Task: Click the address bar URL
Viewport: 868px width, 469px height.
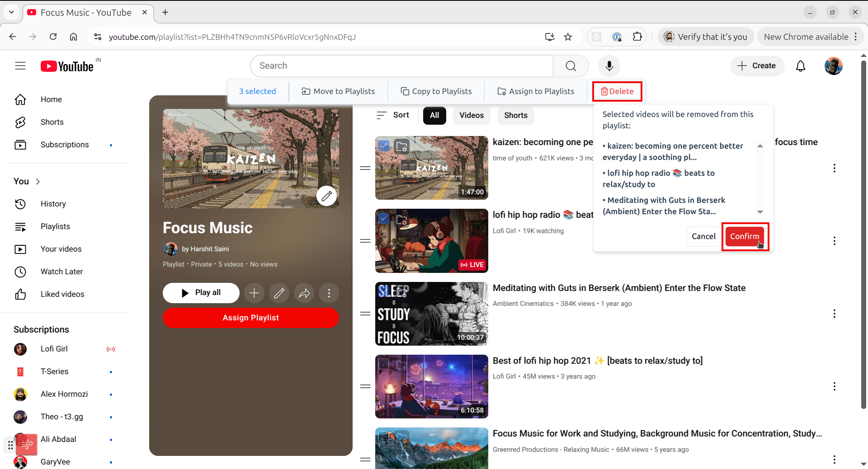Action: [x=232, y=37]
